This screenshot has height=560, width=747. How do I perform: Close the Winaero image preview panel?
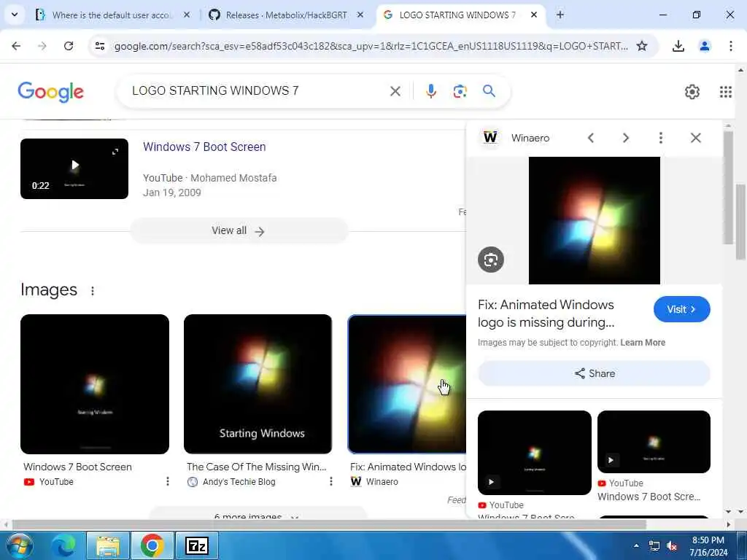(x=695, y=138)
